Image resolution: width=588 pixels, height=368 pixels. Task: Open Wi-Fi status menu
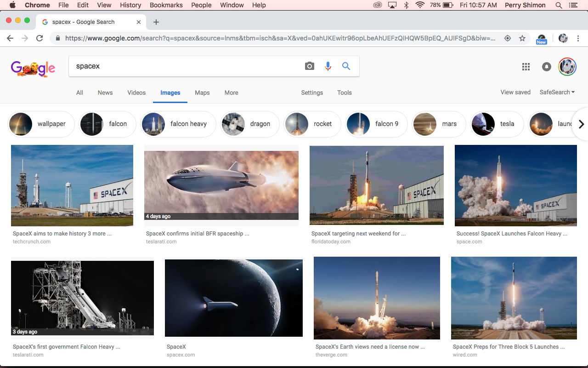(x=419, y=5)
